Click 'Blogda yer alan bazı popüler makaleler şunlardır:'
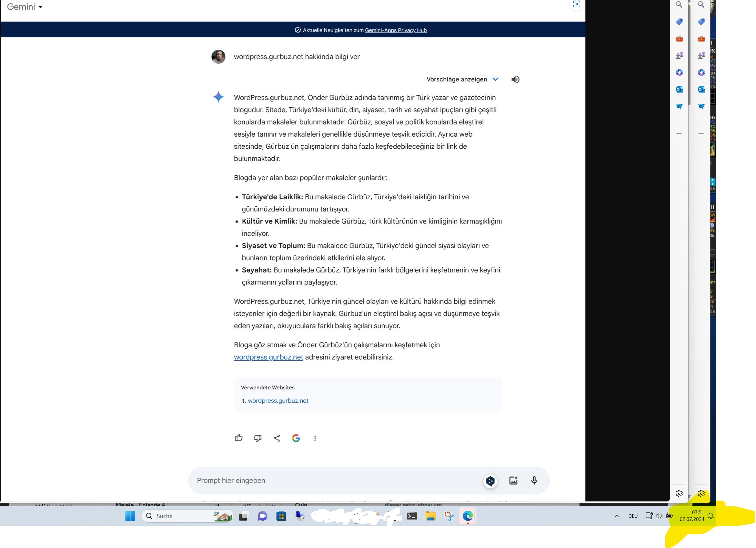 click(311, 178)
